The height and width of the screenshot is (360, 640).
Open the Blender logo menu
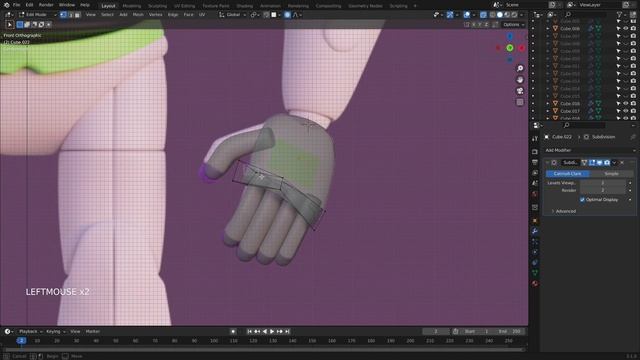(x=7, y=5)
